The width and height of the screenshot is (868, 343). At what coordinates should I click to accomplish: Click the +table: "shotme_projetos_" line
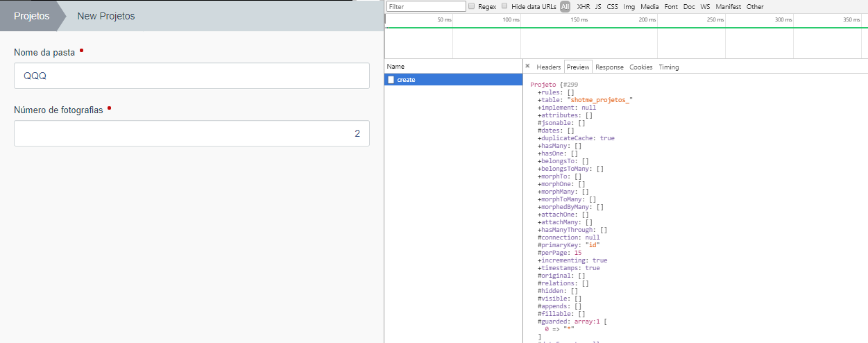click(x=585, y=100)
